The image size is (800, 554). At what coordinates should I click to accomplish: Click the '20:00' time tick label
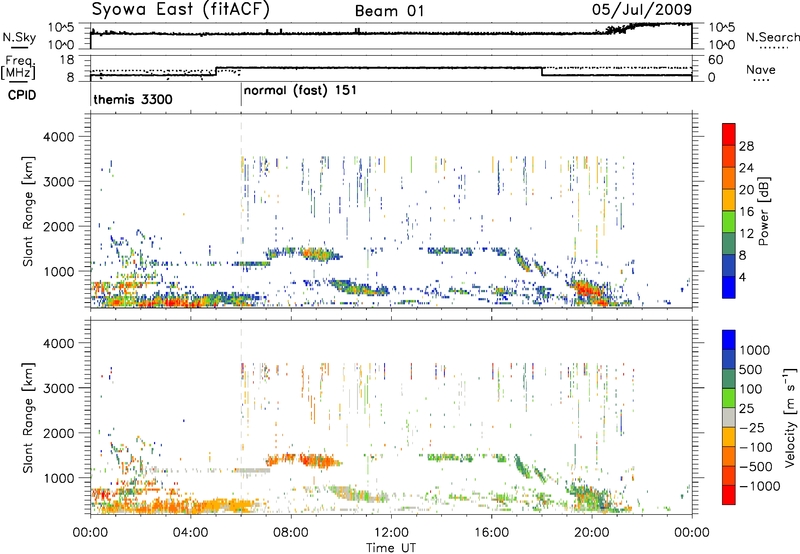[591, 533]
